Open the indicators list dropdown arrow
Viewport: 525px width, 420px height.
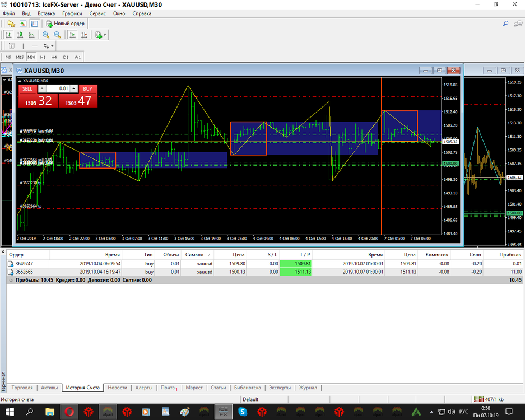pyautogui.click(x=105, y=35)
